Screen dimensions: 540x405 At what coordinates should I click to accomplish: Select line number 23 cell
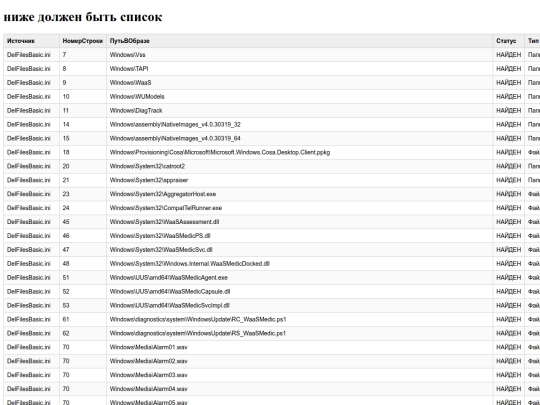(83, 194)
